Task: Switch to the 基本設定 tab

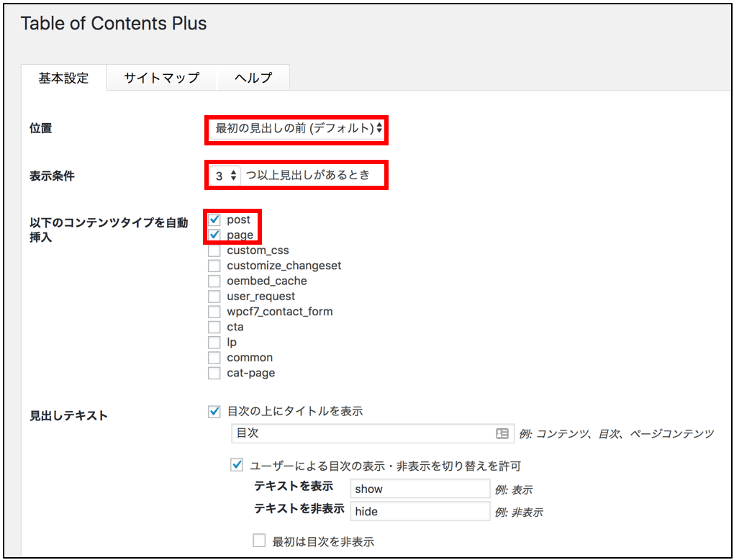Action: pos(63,78)
